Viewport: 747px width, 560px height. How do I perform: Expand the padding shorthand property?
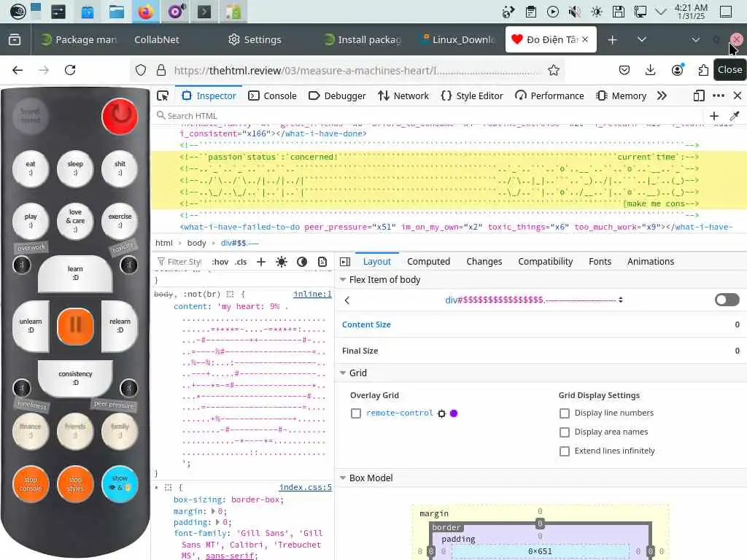tap(219, 522)
